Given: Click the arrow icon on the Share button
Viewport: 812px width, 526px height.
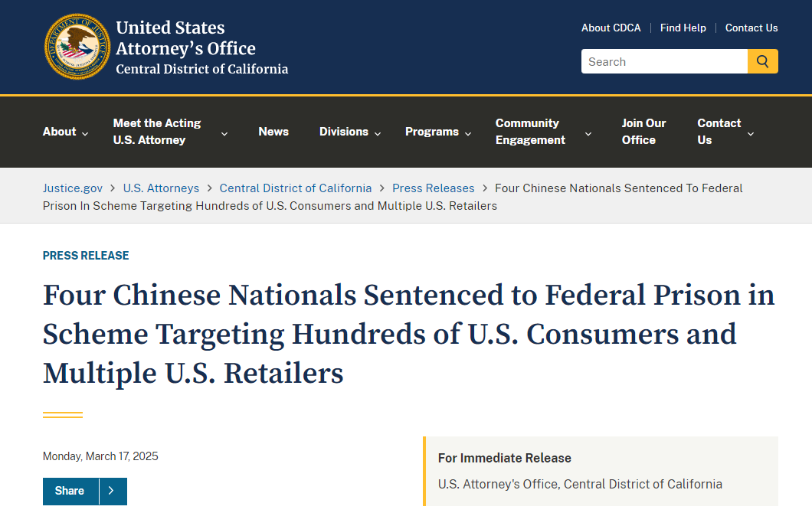Looking at the screenshot, I should click(112, 491).
